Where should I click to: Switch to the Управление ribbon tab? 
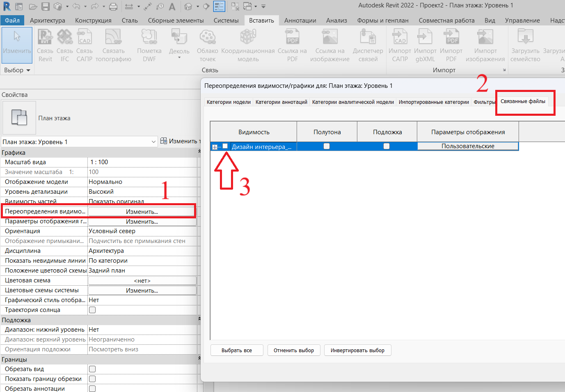[x=522, y=21]
